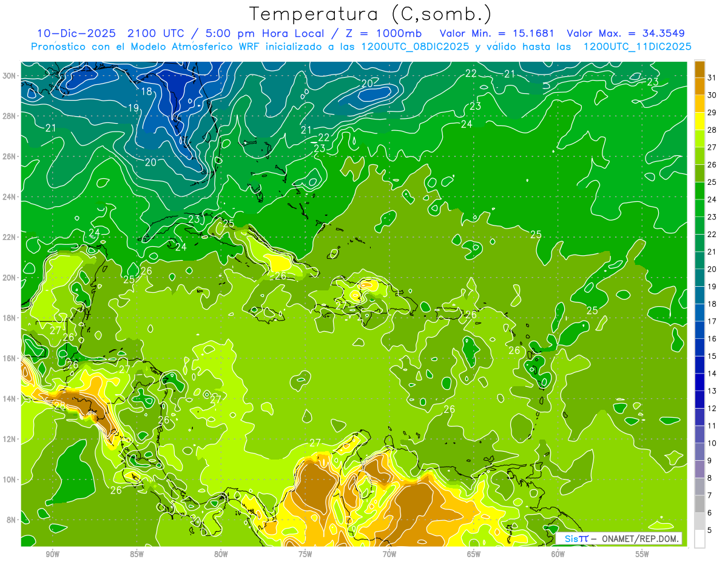The width and height of the screenshot is (728, 562).
Task: Click the 55W longitude axis label
Action: coord(642,555)
